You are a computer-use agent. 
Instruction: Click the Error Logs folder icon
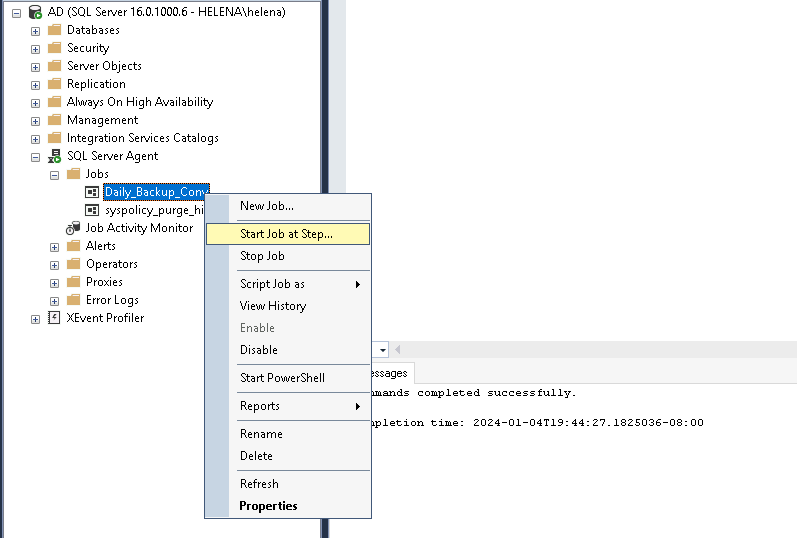(73, 300)
